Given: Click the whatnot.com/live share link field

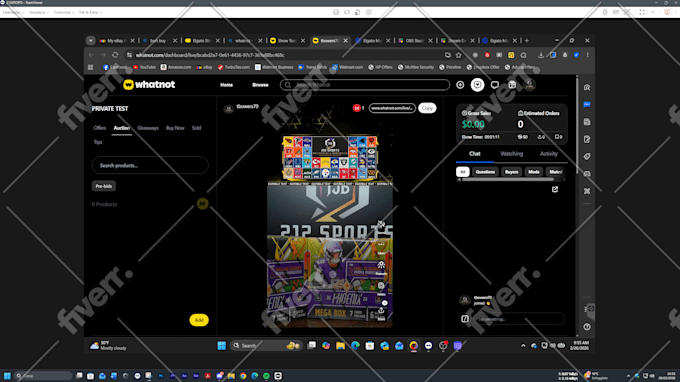Looking at the screenshot, I should click(x=392, y=108).
